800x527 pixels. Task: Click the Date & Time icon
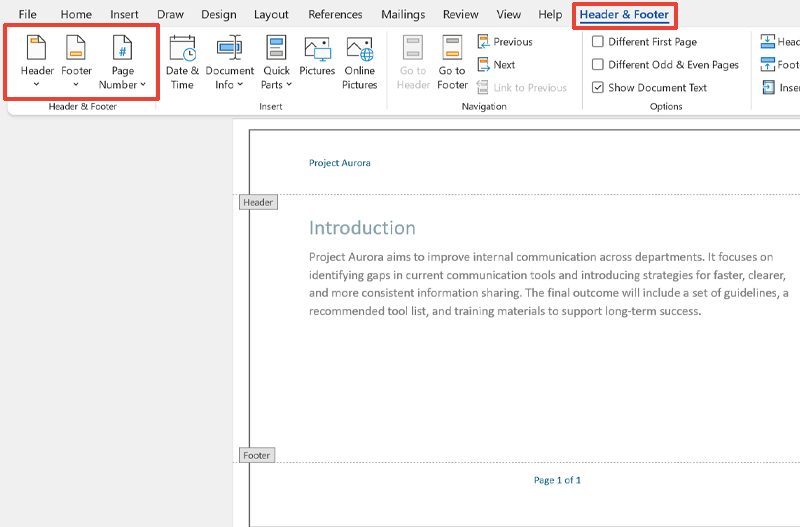pyautogui.click(x=182, y=48)
